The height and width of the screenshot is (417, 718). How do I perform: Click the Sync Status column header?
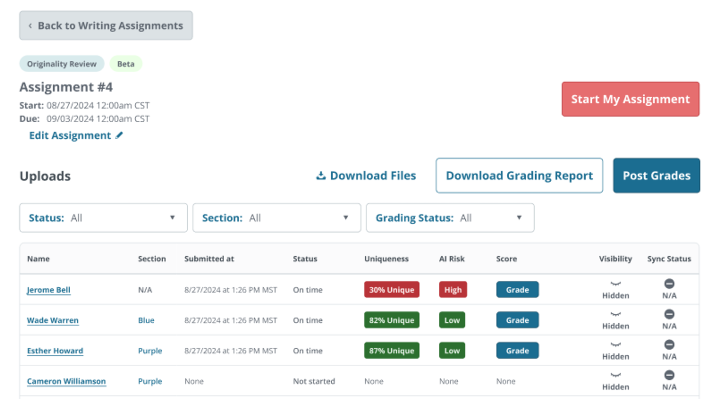pos(669,259)
